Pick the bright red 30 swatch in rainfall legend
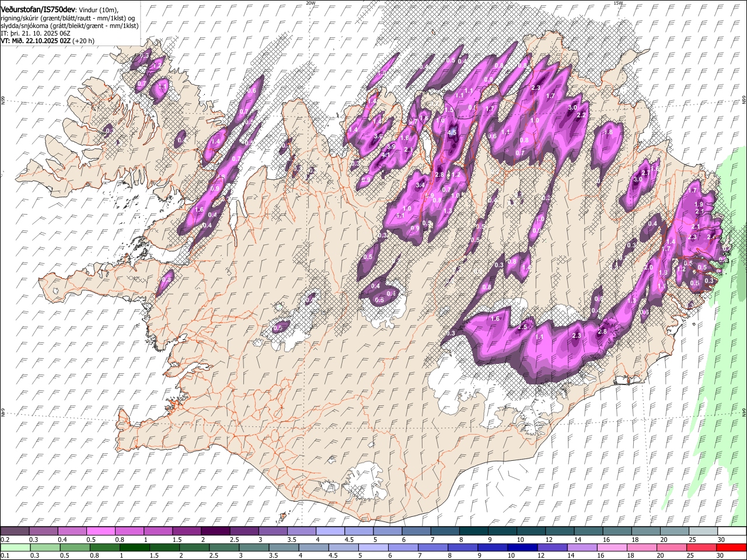The height and width of the screenshot is (560, 747). 731,547
